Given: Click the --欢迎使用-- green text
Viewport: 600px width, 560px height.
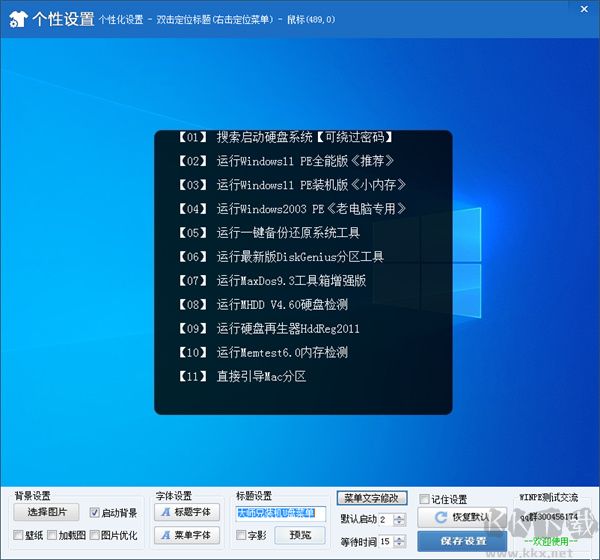Looking at the screenshot, I should (x=551, y=541).
